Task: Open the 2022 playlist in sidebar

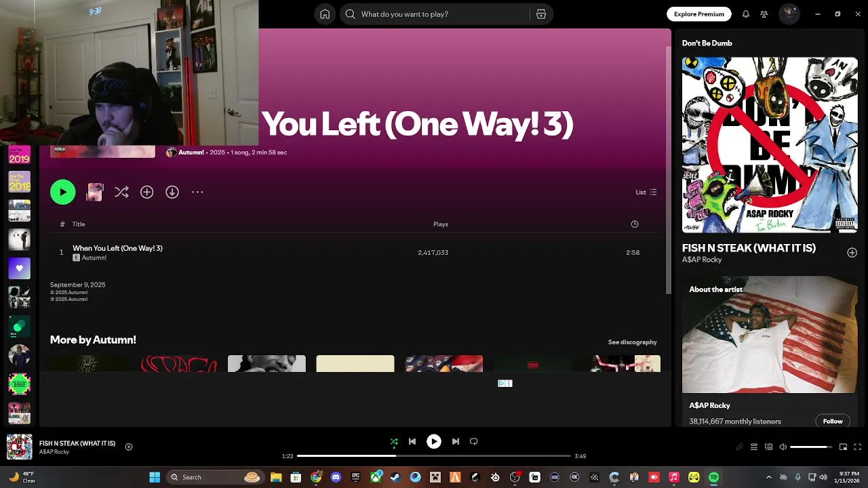Action: point(19,384)
